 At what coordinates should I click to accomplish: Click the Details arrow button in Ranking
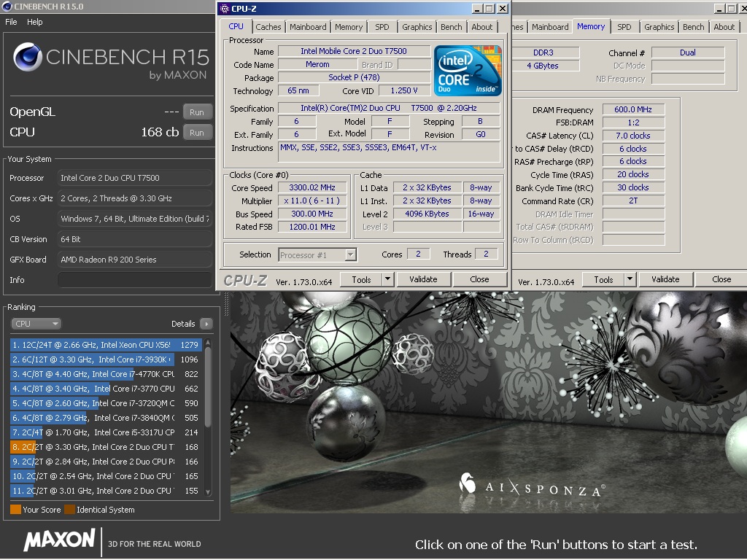(x=206, y=324)
